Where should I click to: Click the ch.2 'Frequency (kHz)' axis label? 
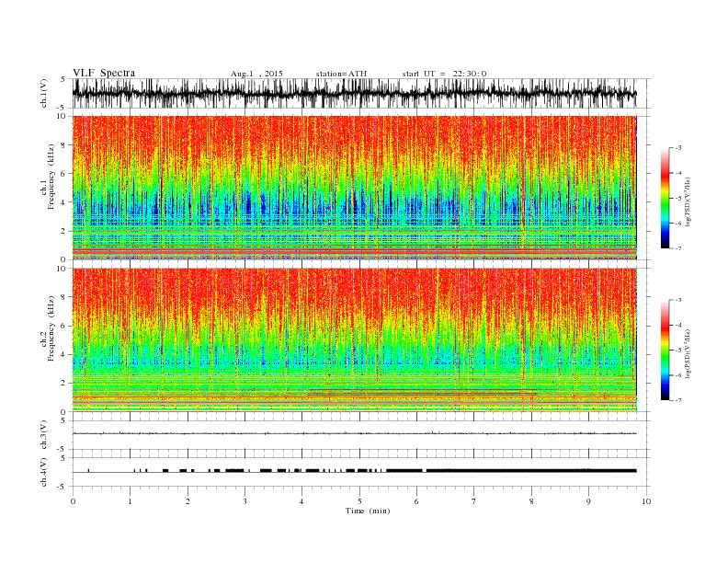(x=51, y=327)
